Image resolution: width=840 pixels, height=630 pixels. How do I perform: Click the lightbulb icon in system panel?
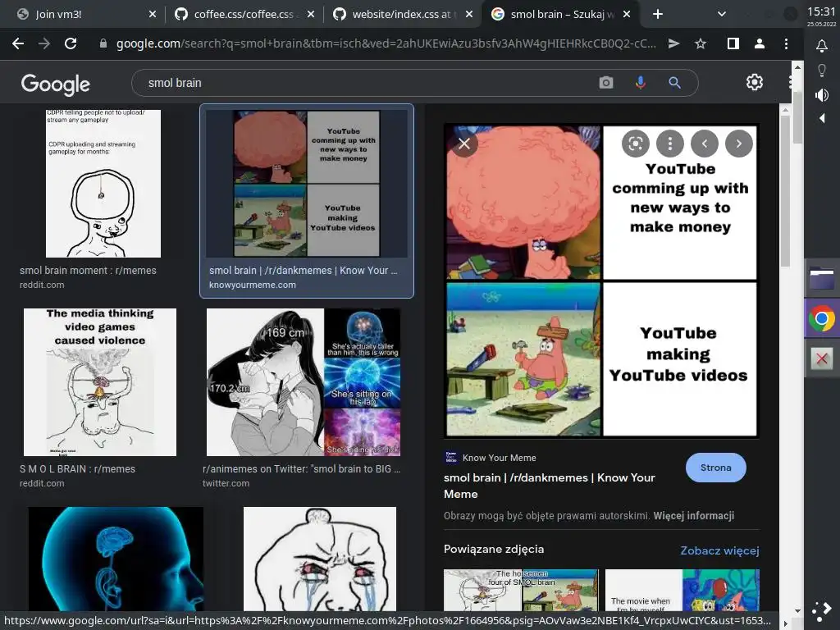tap(822, 71)
